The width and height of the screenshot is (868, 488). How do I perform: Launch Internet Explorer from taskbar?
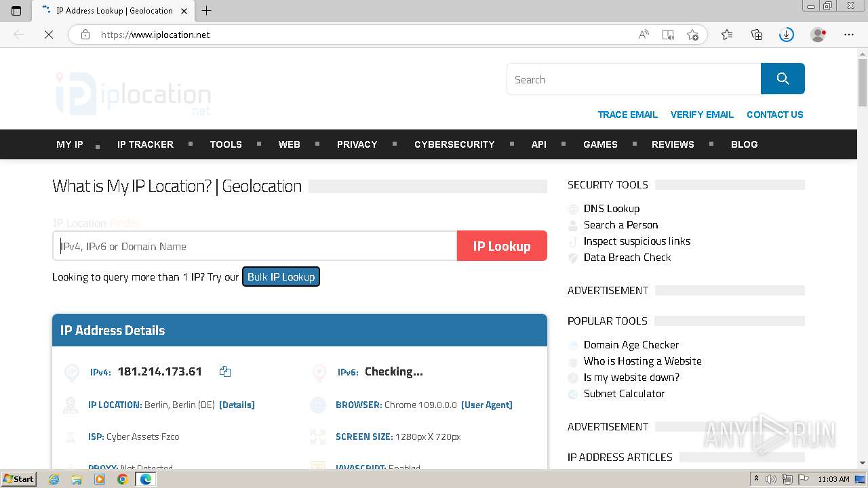tap(54, 479)
